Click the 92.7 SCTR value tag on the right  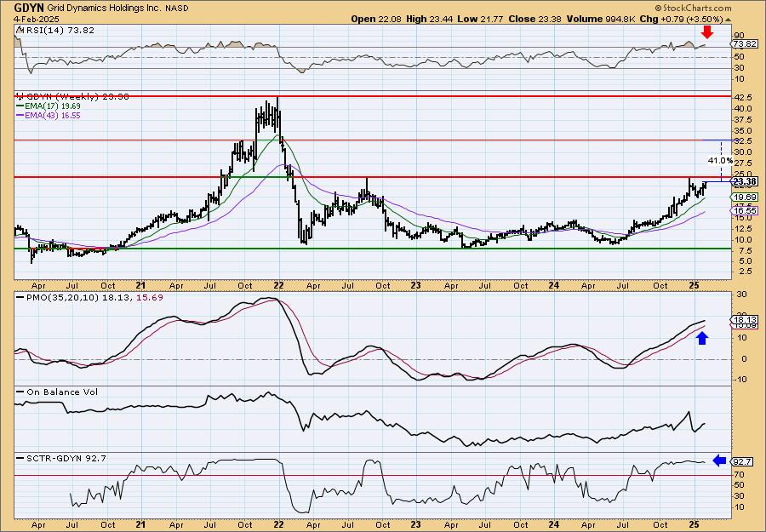(743, 461)
